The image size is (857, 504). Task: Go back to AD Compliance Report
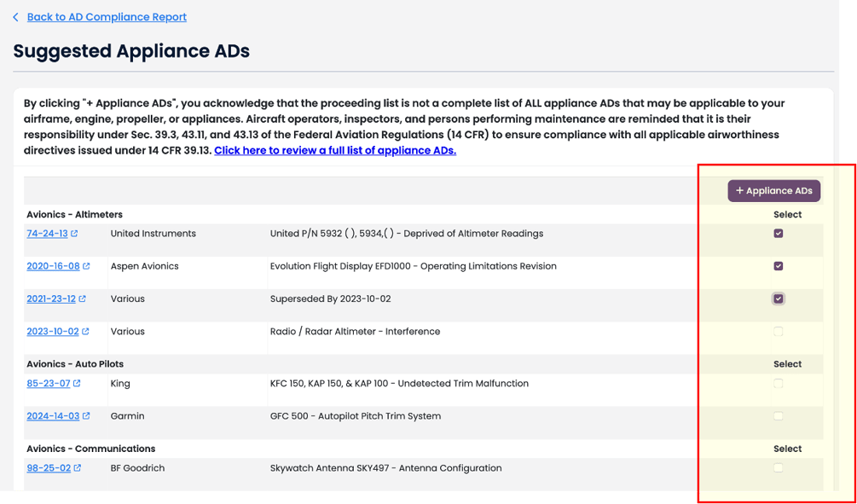(107, 17)
